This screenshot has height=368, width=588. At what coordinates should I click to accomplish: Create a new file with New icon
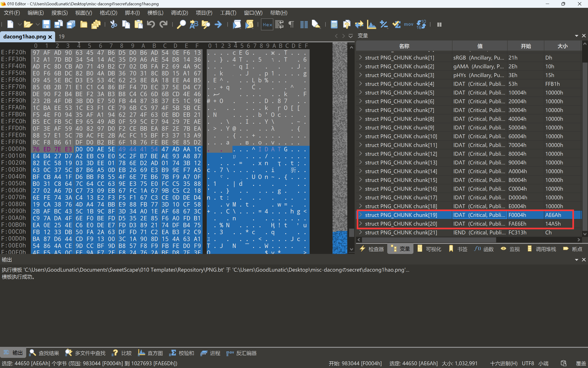tap(10, 24)
